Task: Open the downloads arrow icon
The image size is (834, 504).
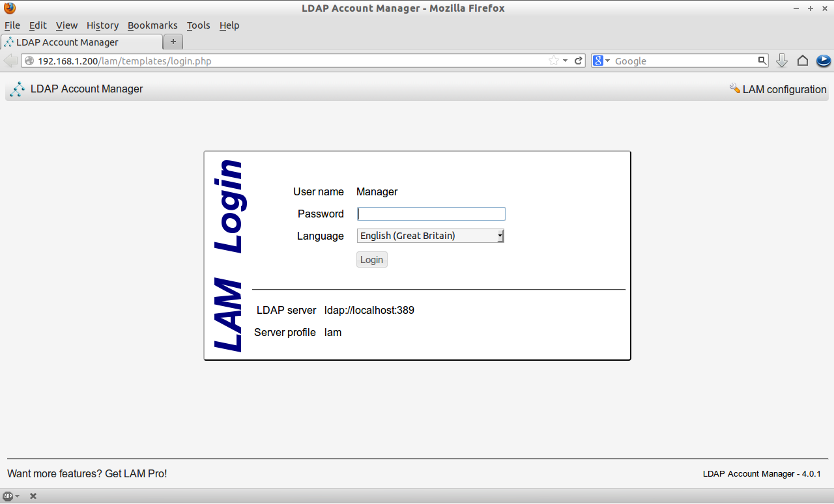Action: click(x=782, y=61)
